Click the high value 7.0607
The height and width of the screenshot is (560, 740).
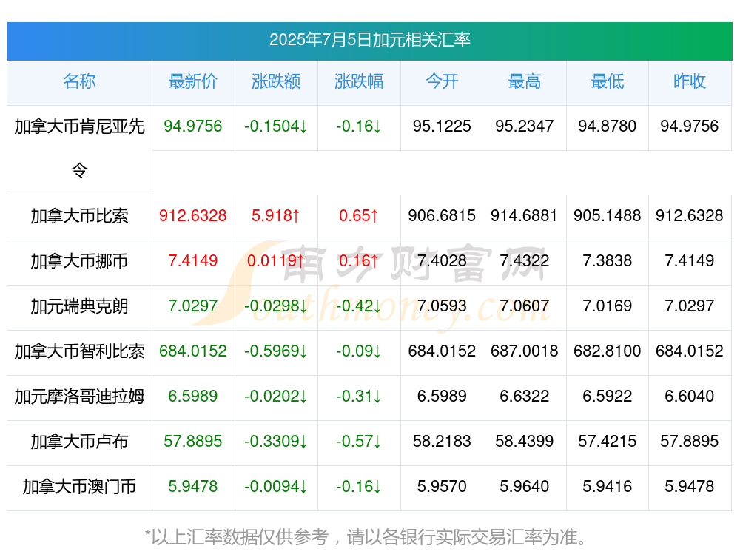click(x=525, y=306)
